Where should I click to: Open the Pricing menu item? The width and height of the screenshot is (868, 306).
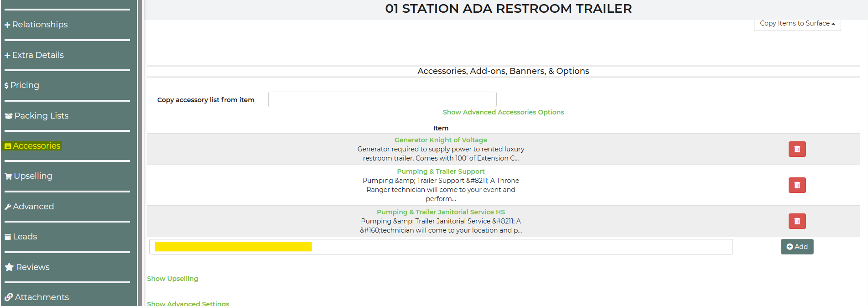pyautogui.click(x=22, y=85)
